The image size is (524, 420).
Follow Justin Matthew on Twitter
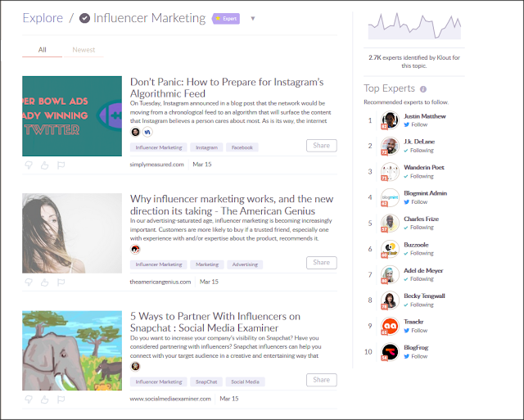416,124
